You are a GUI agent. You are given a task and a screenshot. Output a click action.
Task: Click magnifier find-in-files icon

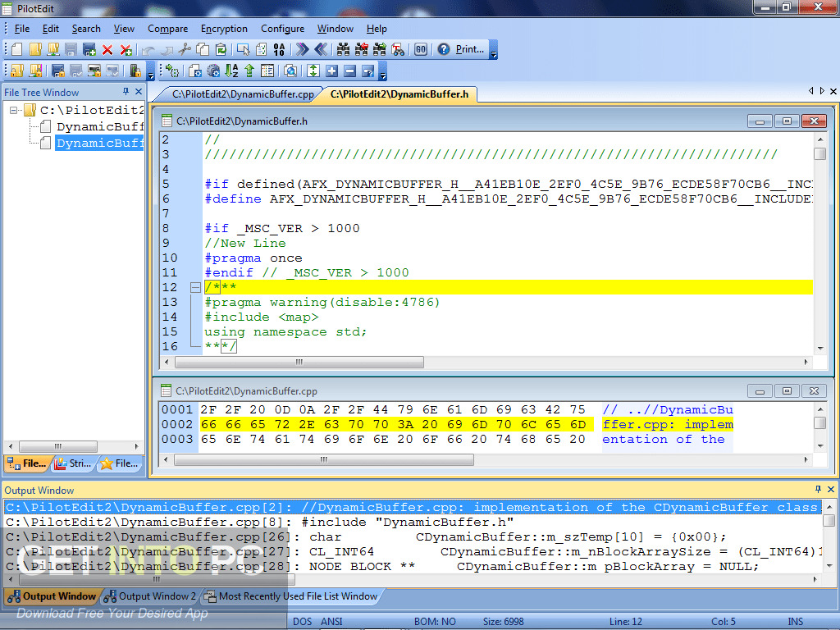(x=290, y=71)
